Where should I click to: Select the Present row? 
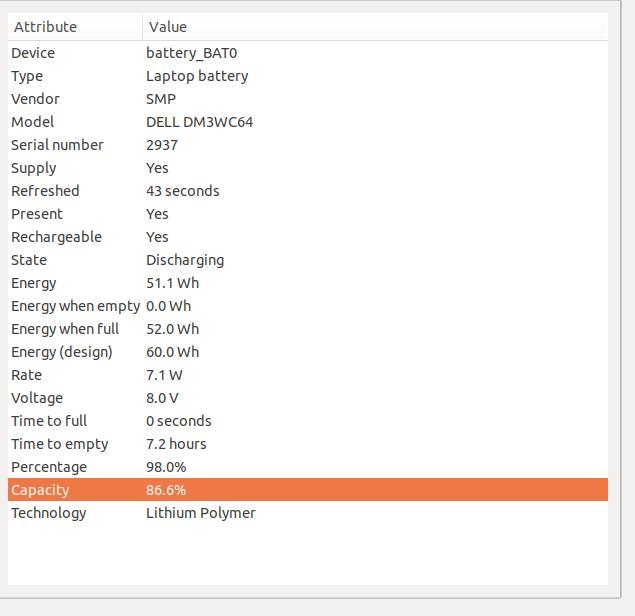308,214
